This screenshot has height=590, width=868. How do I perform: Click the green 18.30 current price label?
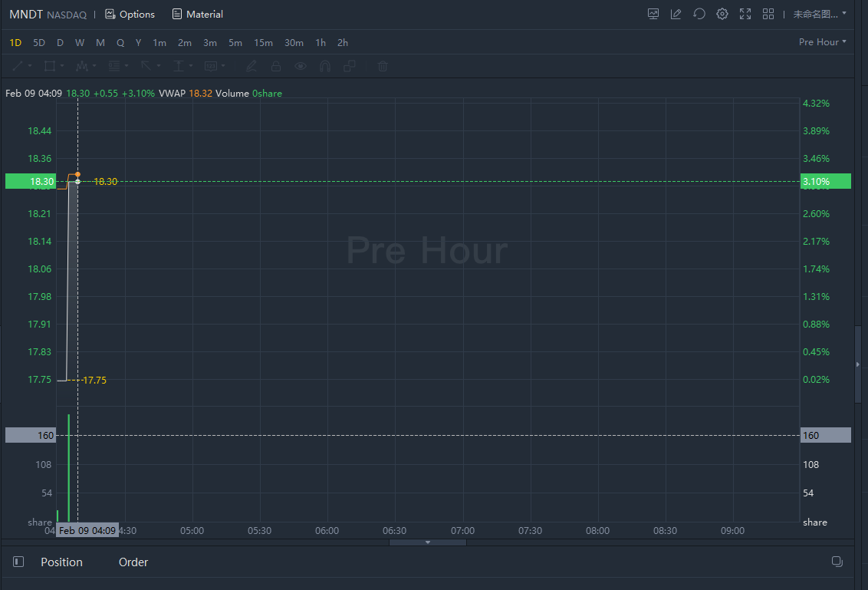[31, 181]
